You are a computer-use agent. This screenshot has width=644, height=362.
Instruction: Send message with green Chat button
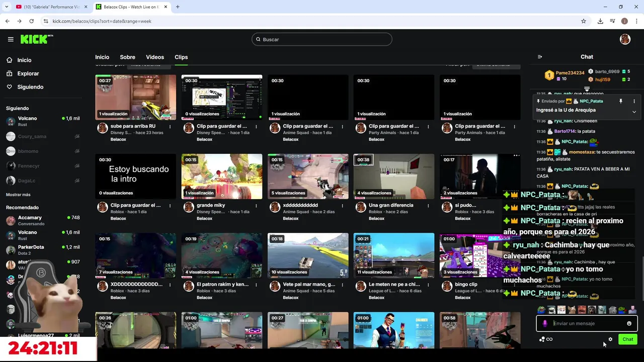pos(627,339)
